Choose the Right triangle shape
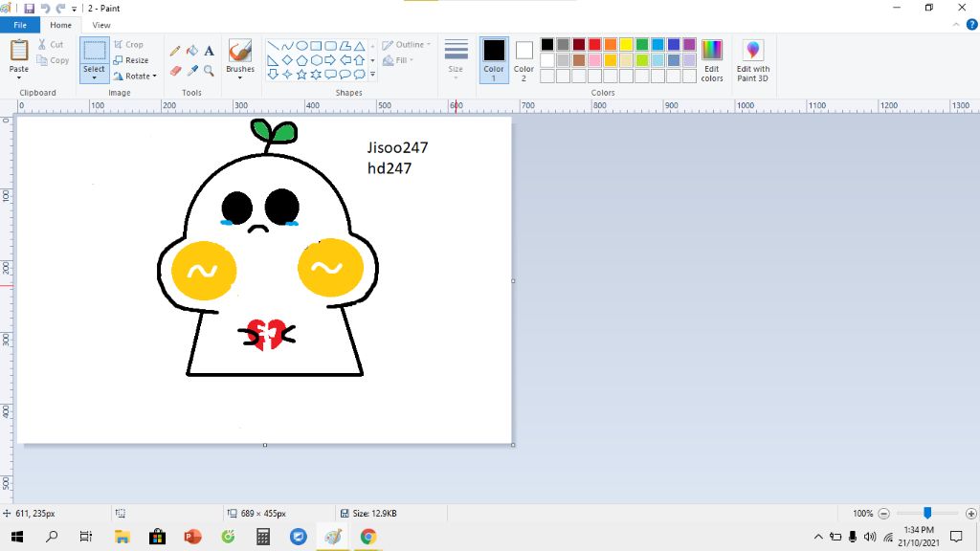The width and height of the screenshot is (980, 551). tap(273, 60)
